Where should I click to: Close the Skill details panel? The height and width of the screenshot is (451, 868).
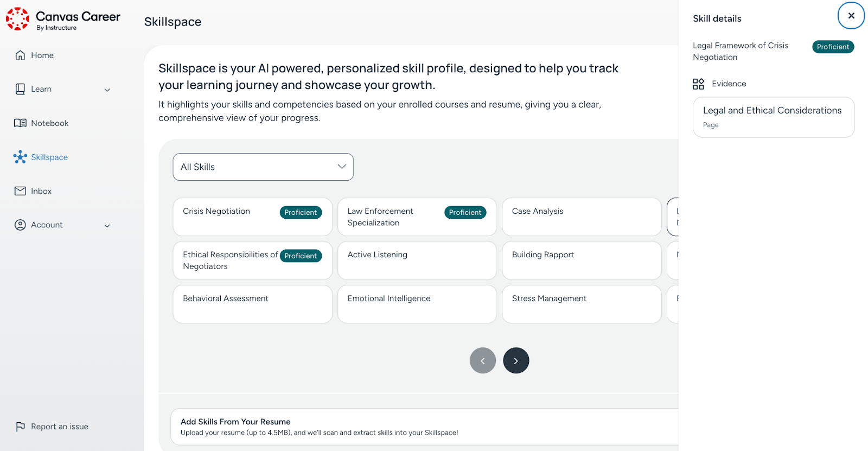[851, 16]
